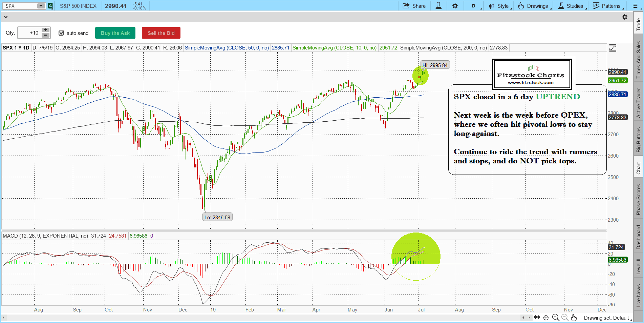Open the flask icon next to Share
644x323 pixels.
coord(438,6)
